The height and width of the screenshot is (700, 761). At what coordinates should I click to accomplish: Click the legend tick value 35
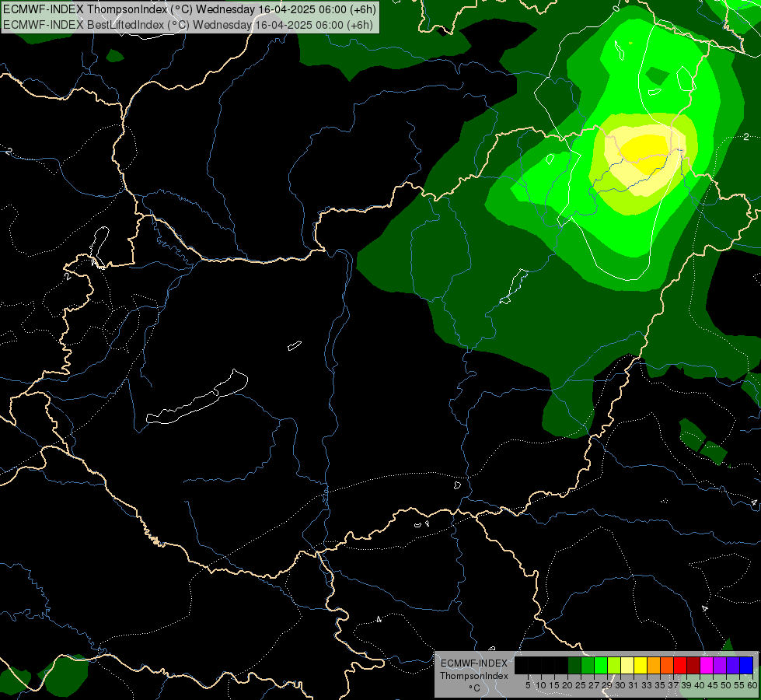pos(661,685)
